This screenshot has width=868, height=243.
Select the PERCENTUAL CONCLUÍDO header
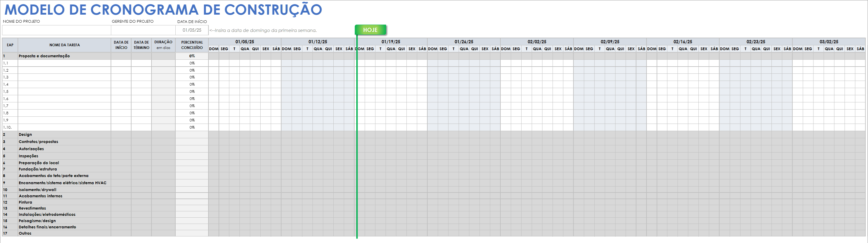(x=192, y=45)
